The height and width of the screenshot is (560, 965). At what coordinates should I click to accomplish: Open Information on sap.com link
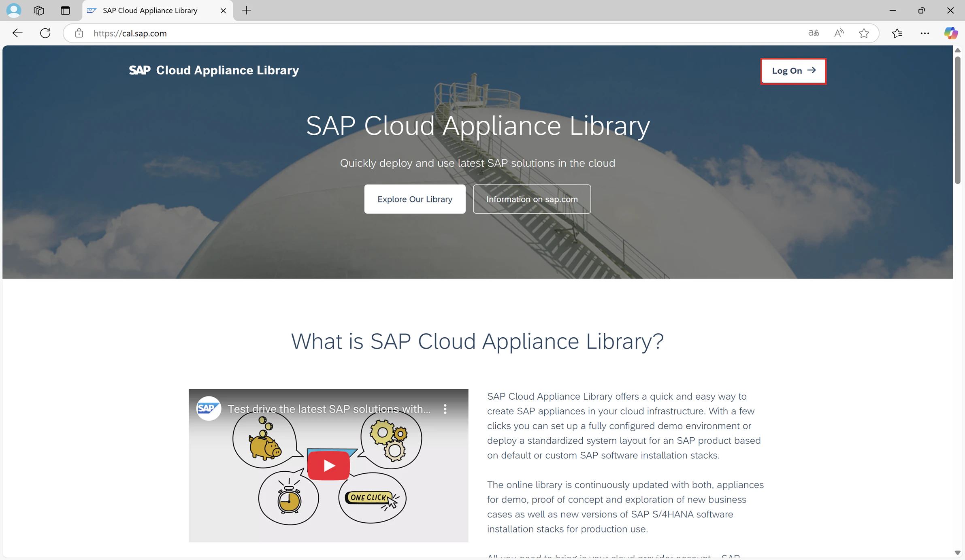(532, 199)
